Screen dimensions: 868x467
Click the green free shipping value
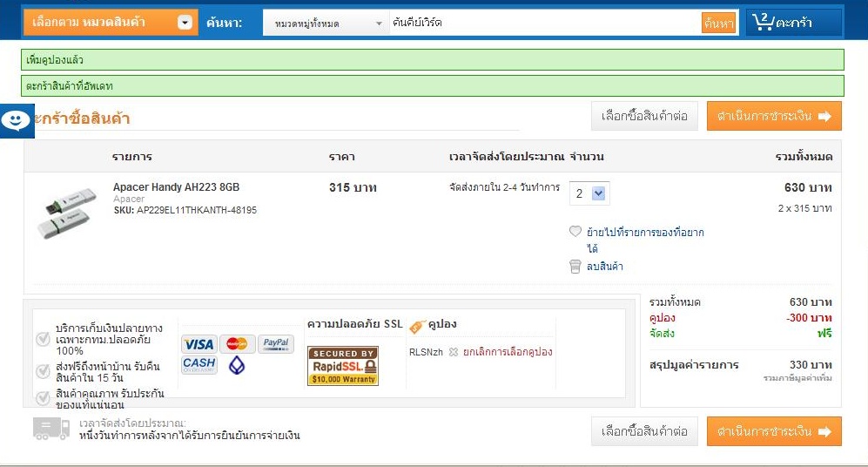[824, 334]
